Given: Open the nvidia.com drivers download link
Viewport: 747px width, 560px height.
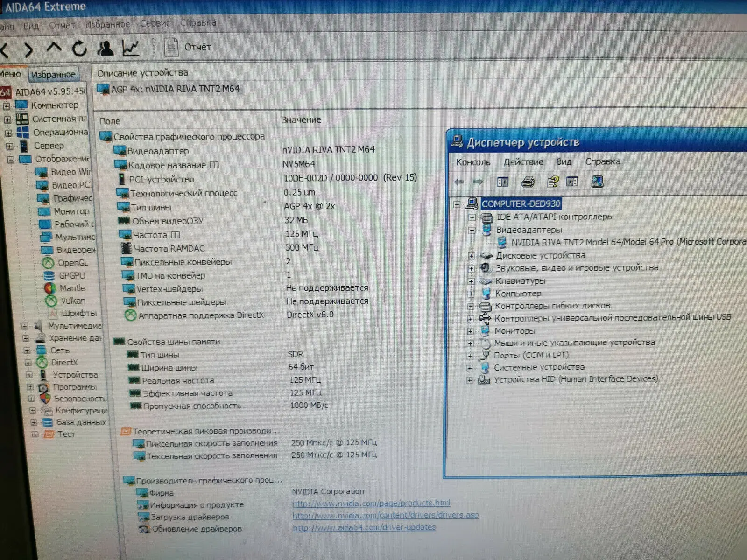Looking at the screenshot, I should coord(386,515).
